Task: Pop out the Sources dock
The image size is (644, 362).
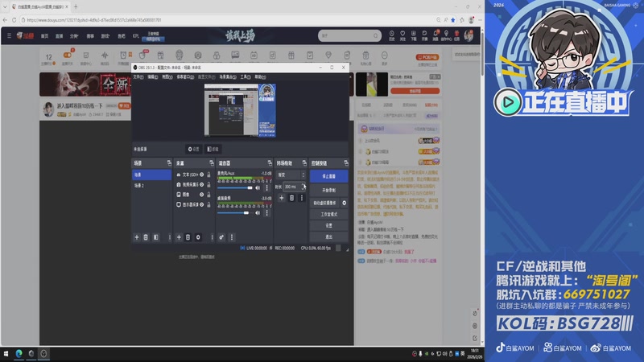Action: (211, 163)
